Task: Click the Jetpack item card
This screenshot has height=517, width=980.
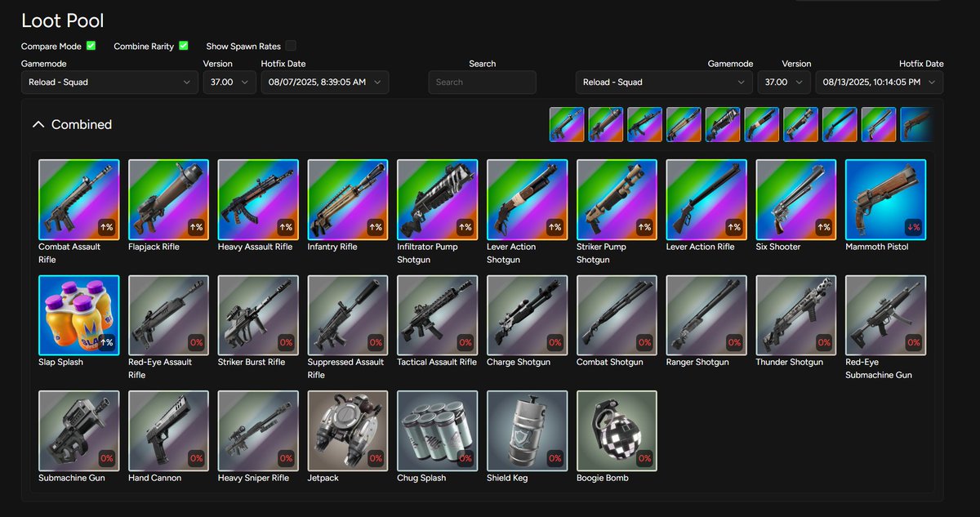Action: point(348,430)
